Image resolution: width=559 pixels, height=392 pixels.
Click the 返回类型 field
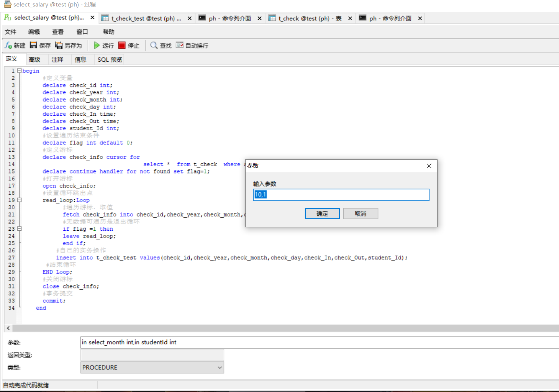tap(152, 355)
